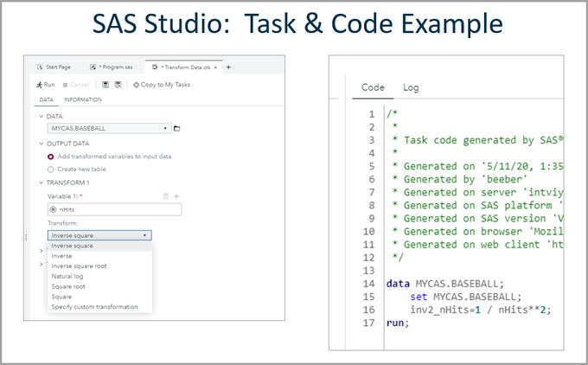Collapse the OUTPUT DATA section
The height and width of the screenshot is (365, 588).
click(x=42, y=144)
